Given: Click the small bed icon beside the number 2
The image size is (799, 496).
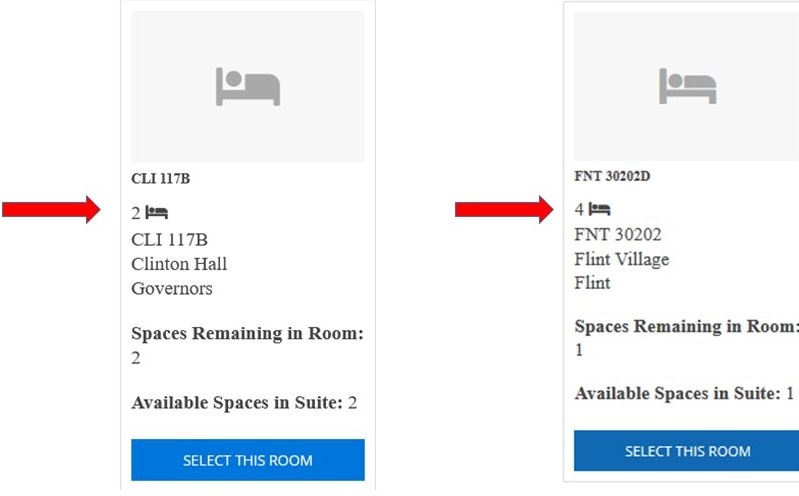Looking at the screenshot, I should [156, 212].
